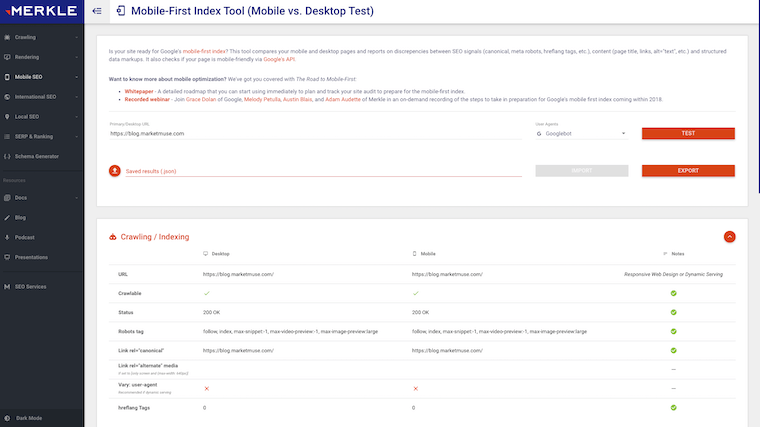Click the Docs sidebar icon
The height and width of the screenshot is (427, 760).
point(7,198)
